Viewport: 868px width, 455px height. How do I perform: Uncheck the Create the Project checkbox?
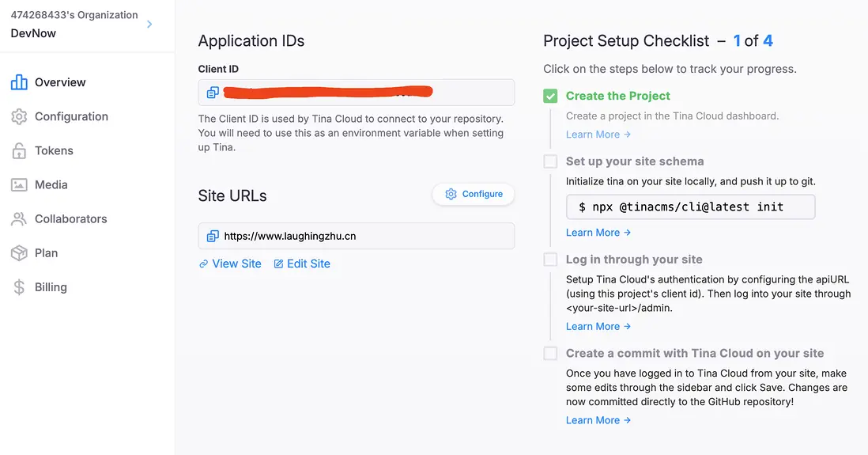click(x=550, y=96)
